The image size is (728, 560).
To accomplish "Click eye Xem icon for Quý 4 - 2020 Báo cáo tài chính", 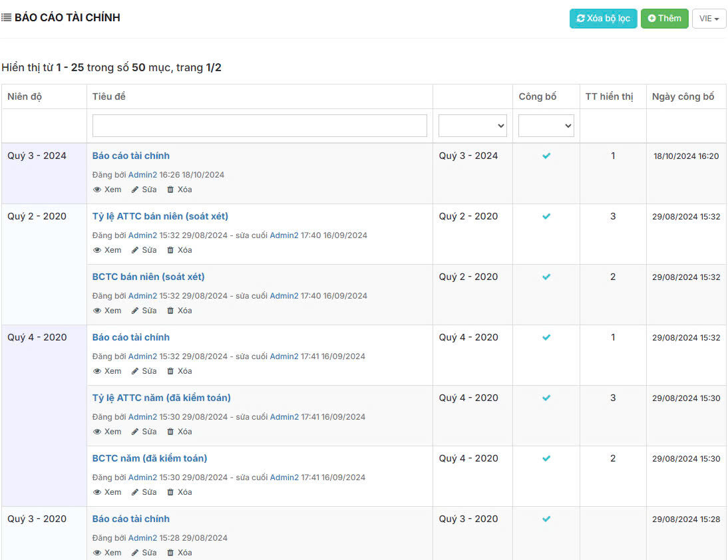I will click(x=97, y=371).
